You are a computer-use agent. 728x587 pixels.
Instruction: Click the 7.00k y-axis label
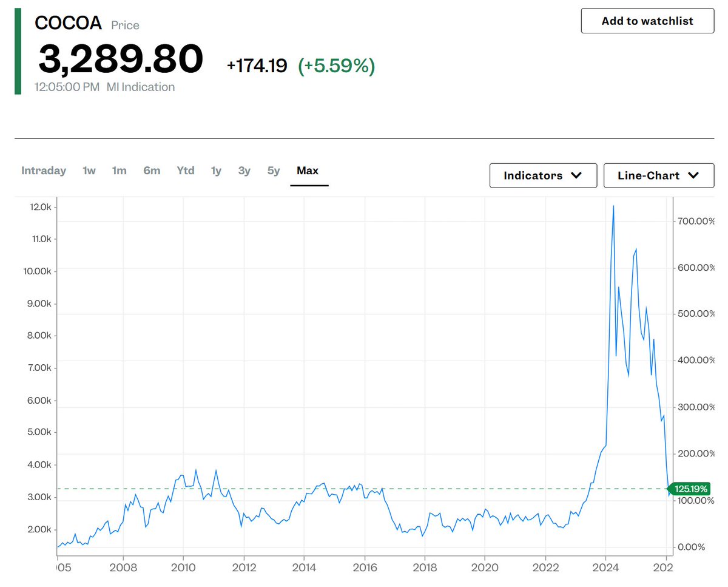39,368
